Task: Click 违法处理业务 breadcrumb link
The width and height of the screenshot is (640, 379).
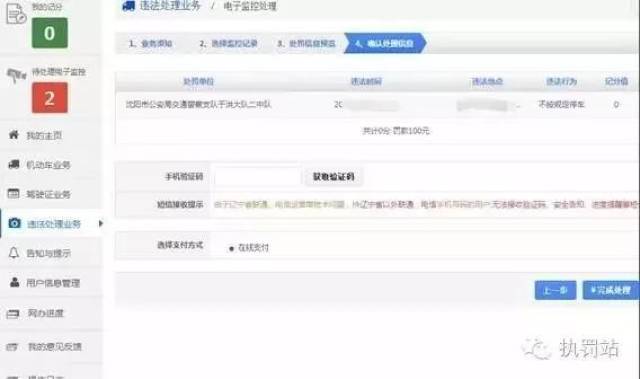Action: click(x=170, y=5)
